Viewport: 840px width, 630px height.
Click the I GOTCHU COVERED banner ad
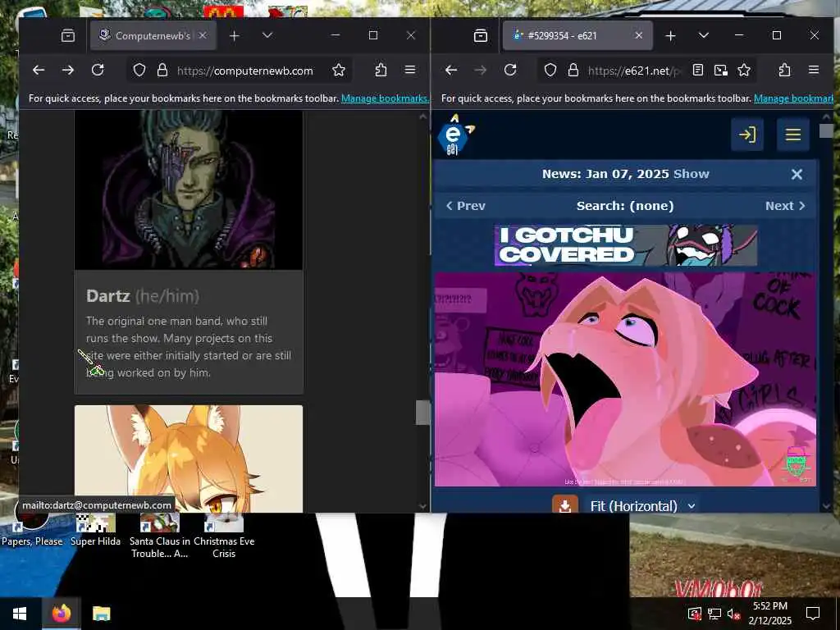pyautogui.click(x=626, y=245)
